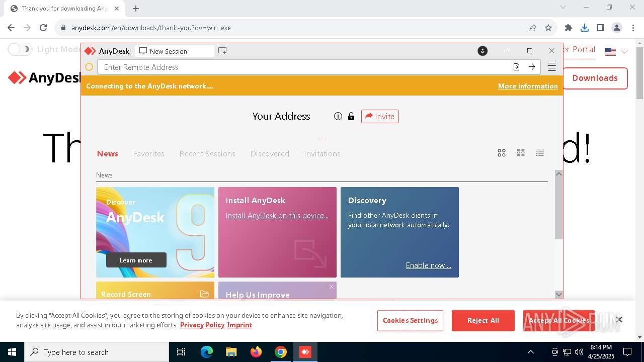Click the Downloads button on webpage

tap(595, 78)
